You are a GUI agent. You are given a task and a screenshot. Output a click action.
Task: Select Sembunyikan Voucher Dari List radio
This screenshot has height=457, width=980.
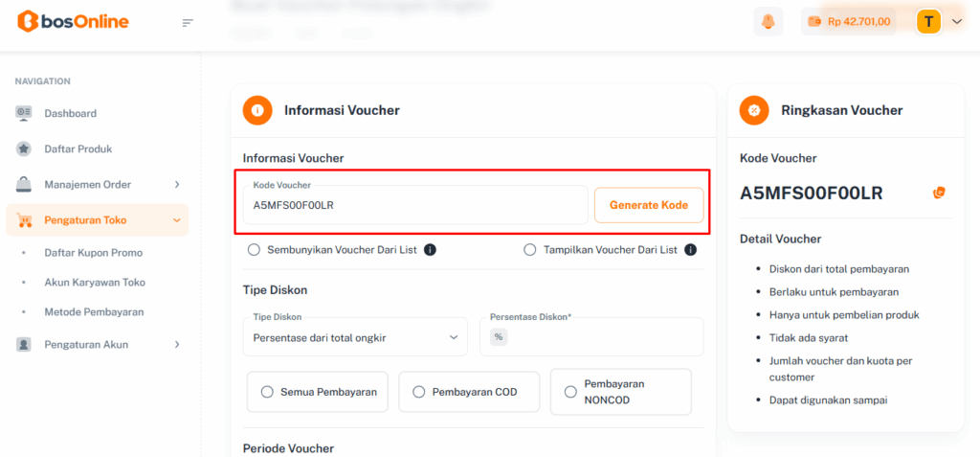(255, 250)
